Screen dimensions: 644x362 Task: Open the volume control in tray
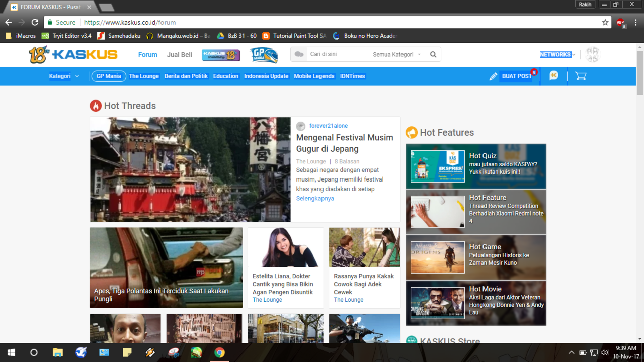click(x=605, y=352)
